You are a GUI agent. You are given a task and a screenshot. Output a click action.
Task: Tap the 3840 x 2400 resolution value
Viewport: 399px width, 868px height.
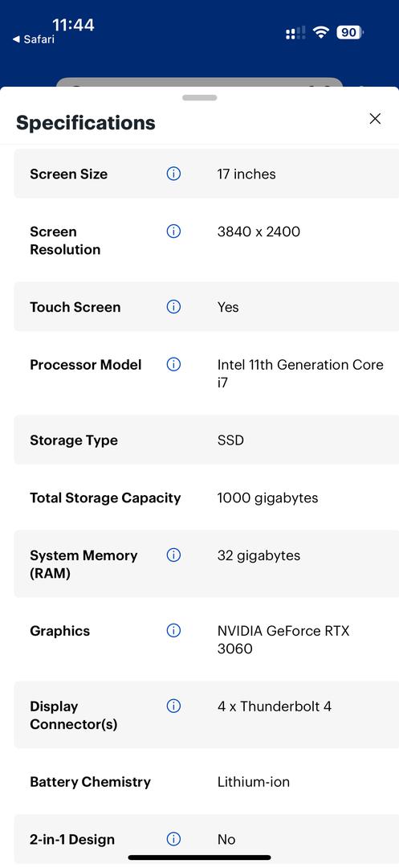point(259,231)
